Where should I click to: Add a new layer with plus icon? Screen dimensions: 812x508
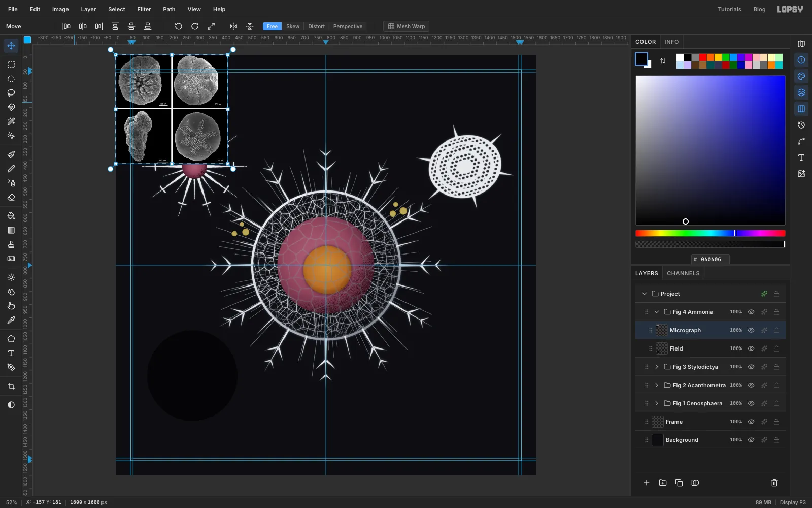point(647,483)
